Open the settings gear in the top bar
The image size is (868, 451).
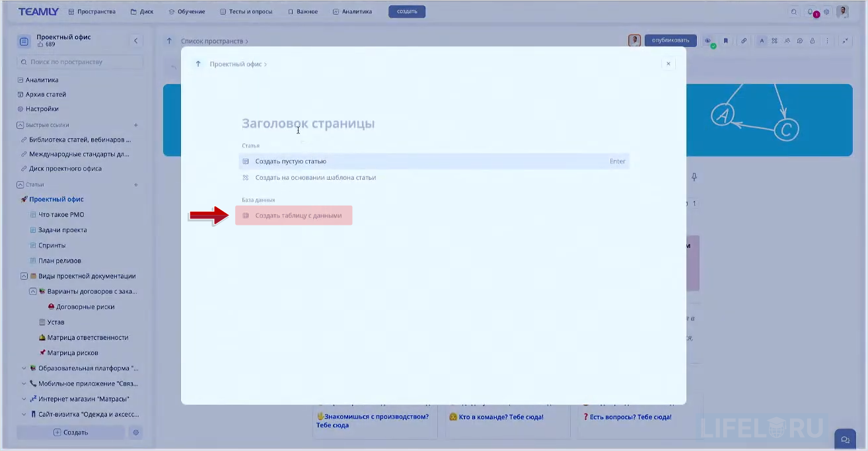[x=826, y=11]
